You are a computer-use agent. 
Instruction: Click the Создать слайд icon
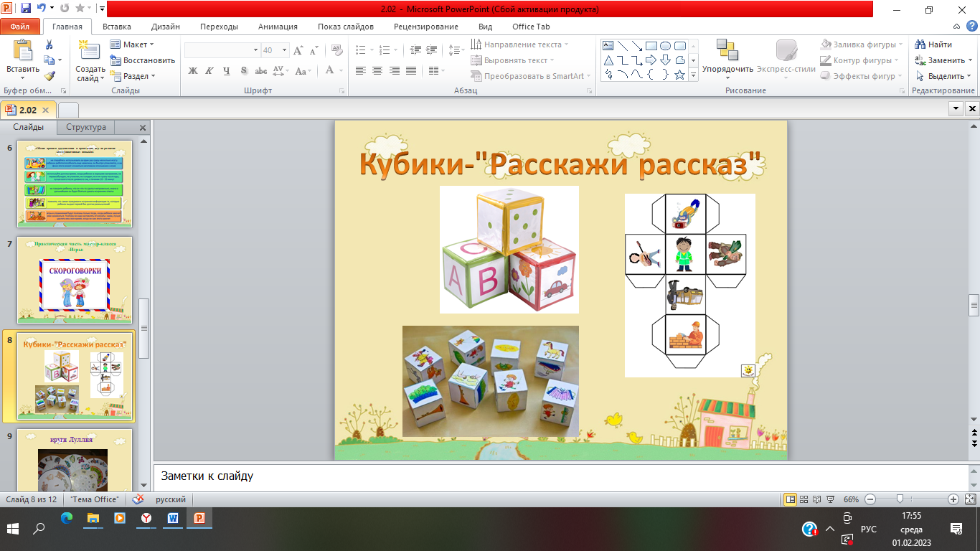coord(90,50)
